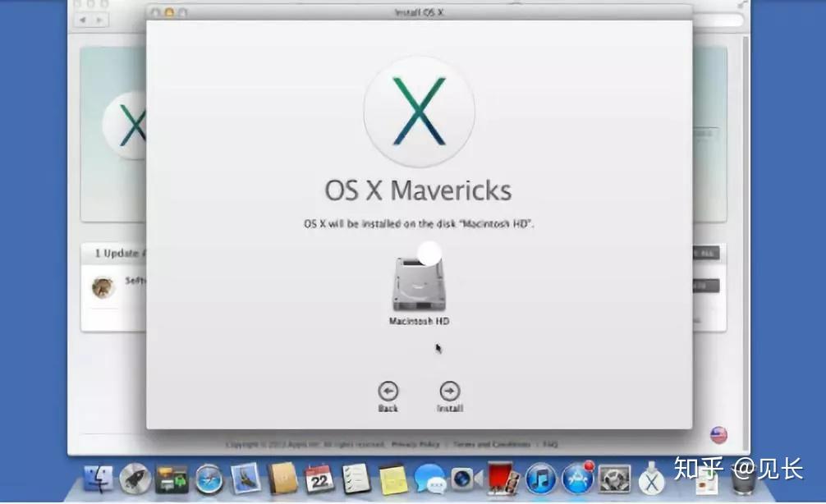Open App Store icon with red badge

coord(578,479)
